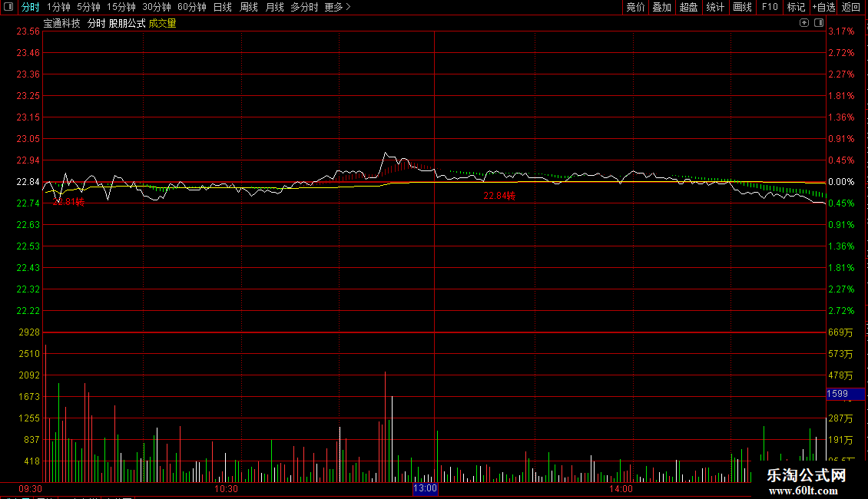Image resolution: width=868 pixels, height=499 pixels.
Task: Click the 418 volume axis label
Action: point(31,461)
